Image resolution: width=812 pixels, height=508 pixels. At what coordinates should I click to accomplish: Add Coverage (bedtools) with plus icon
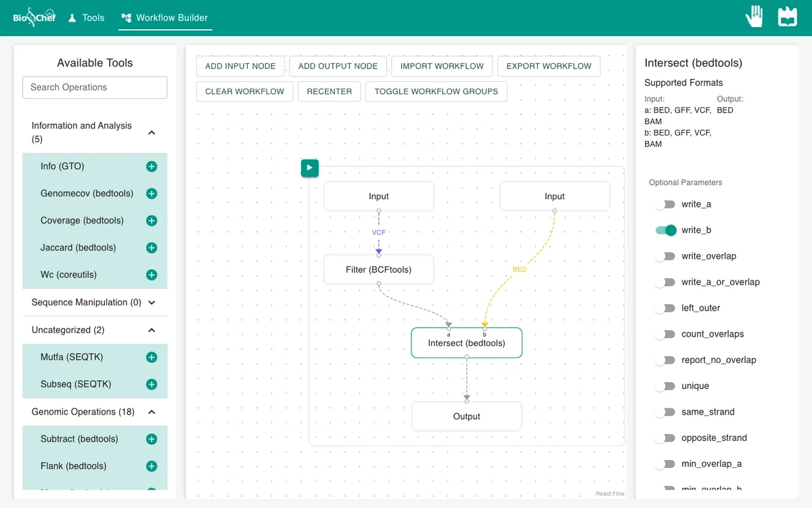pos(152,221)
